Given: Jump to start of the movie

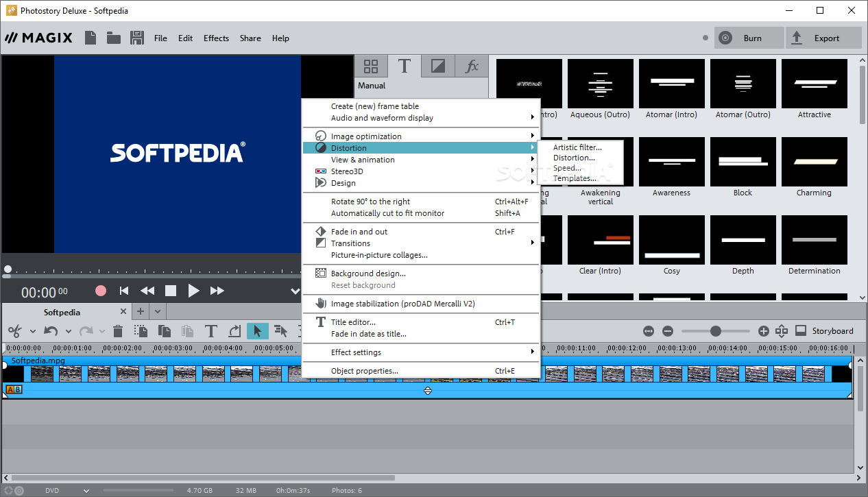Looking at the screenshot, I should (x=124, y=291).
